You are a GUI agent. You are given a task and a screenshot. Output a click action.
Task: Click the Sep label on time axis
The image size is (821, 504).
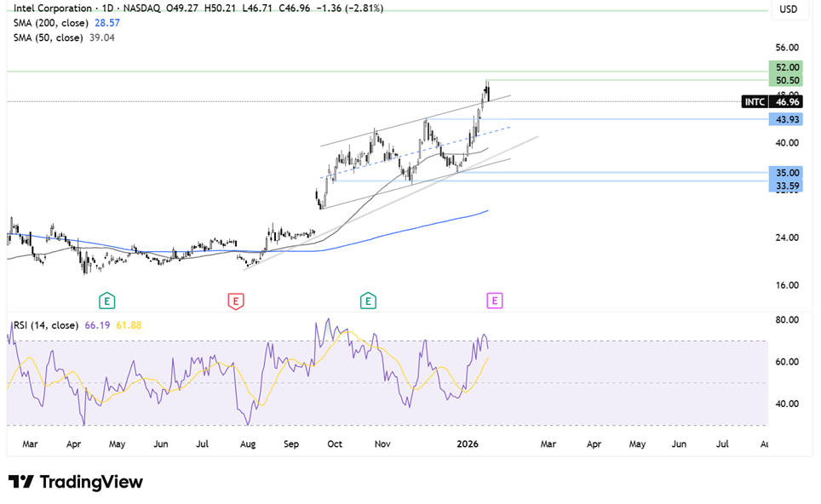[x=291, y=444]
